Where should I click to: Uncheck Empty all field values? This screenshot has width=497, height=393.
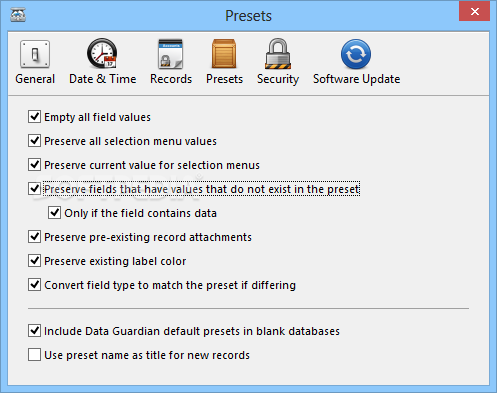tap(34, 117)
